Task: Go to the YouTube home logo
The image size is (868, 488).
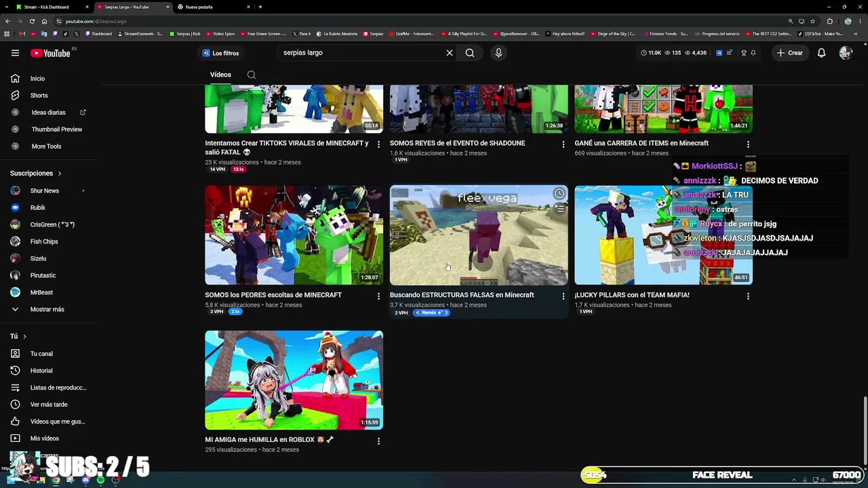Action: tap(51, 53)
